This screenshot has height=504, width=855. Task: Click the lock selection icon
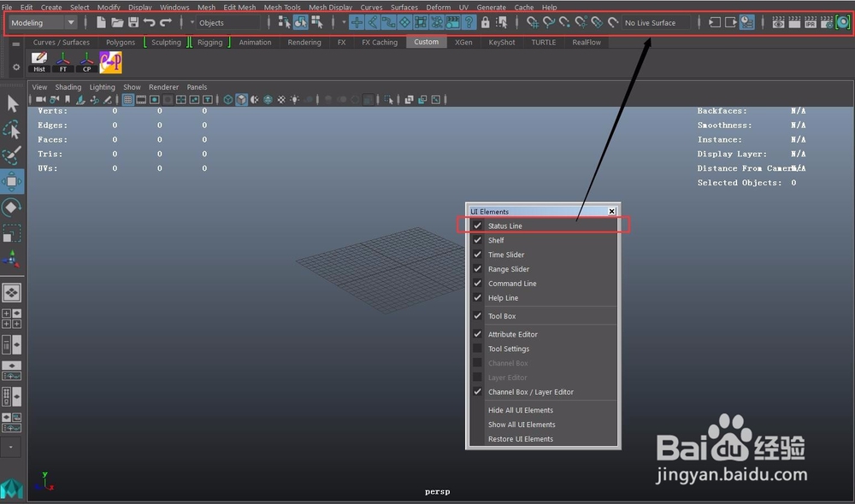pyautogui.click(x=485, y=22)
